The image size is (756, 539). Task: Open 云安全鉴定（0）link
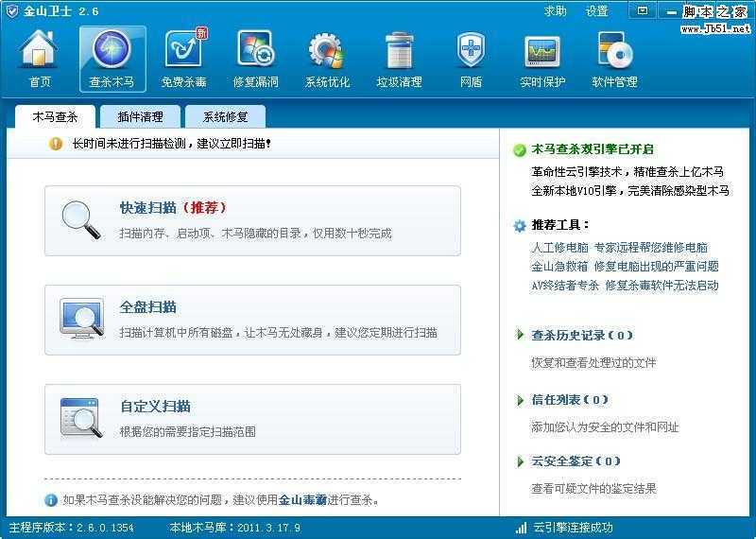click(x=576, y=461)
